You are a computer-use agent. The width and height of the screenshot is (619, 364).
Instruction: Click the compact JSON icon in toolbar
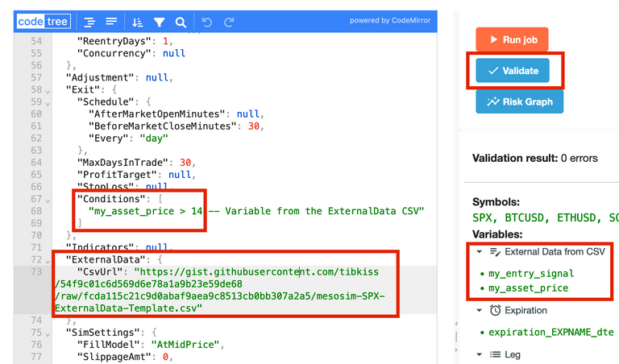[111, 22]
